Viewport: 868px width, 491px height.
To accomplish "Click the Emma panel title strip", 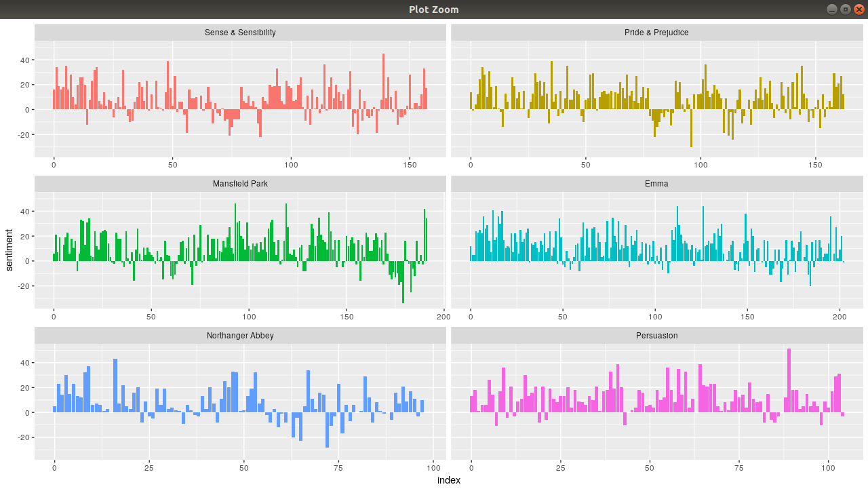I will coord(656,184).
